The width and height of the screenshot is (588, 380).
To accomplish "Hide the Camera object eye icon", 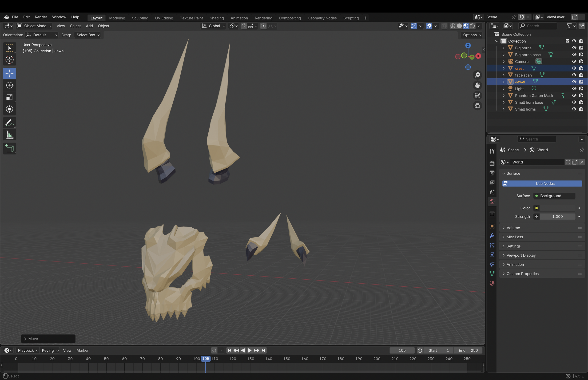I will pyautogui.click(x=574, y=61).
